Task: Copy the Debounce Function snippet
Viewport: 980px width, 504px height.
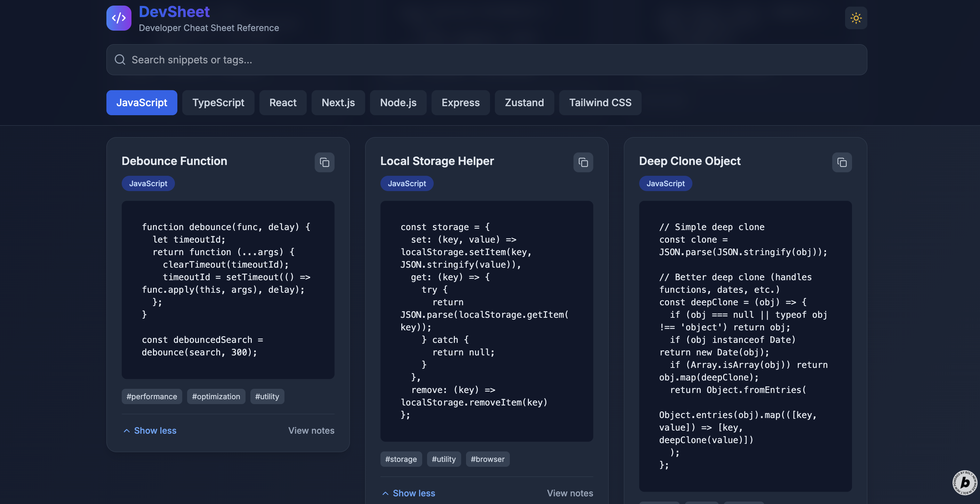Action: tap(324, 163)
